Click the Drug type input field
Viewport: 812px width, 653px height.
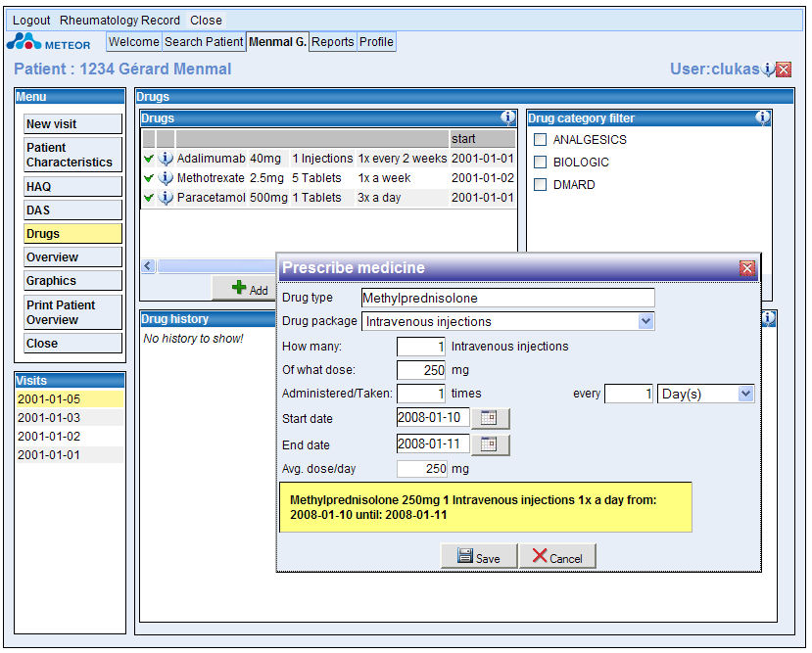(x=508, y=298)
